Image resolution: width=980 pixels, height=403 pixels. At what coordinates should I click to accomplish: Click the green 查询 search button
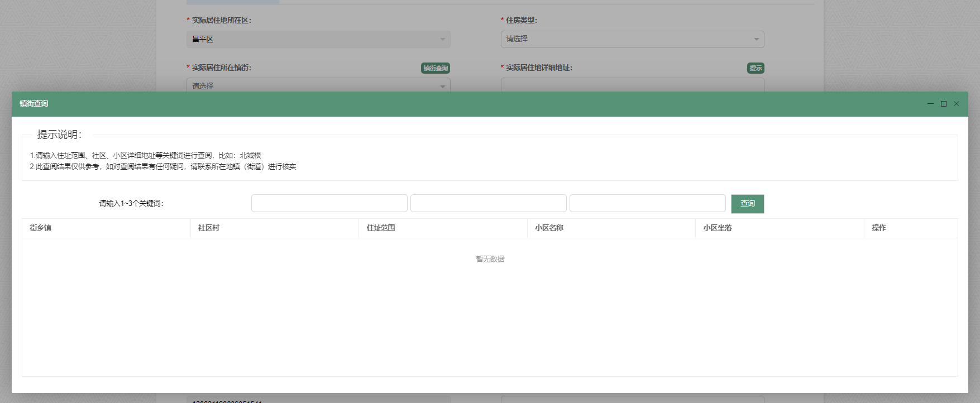(747, 204)
